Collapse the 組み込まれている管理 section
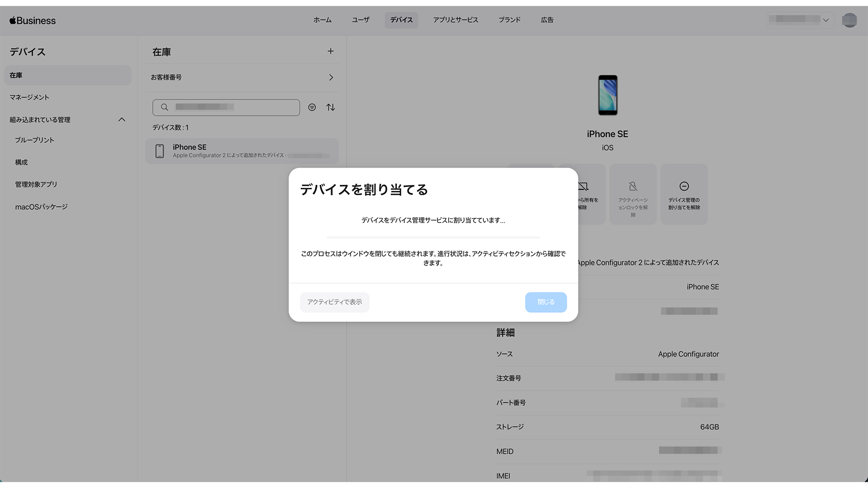 (x=122, y=120)
